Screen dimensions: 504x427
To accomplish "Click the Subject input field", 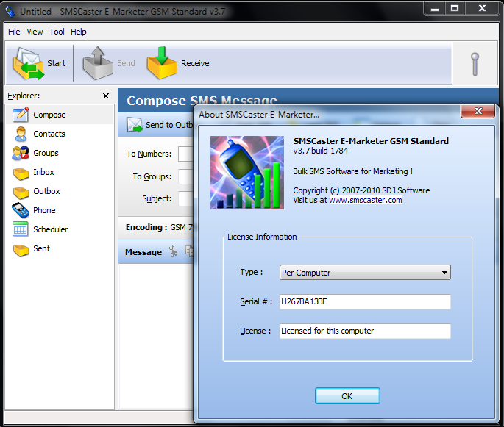I will tap(186, 198).
